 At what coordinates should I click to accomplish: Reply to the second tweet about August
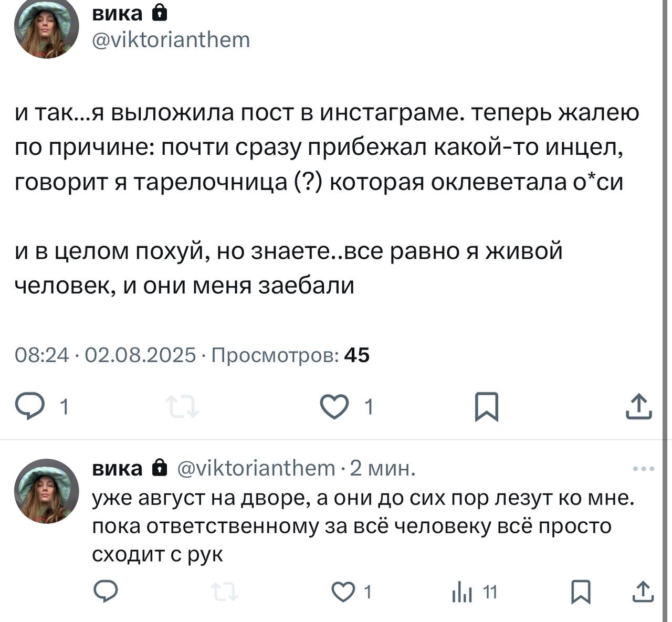pyautogui.click(x=106, y=592)
